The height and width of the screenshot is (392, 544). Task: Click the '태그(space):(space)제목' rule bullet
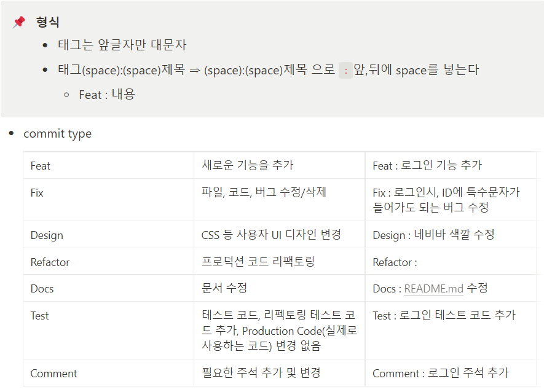(x=268, y=70)
